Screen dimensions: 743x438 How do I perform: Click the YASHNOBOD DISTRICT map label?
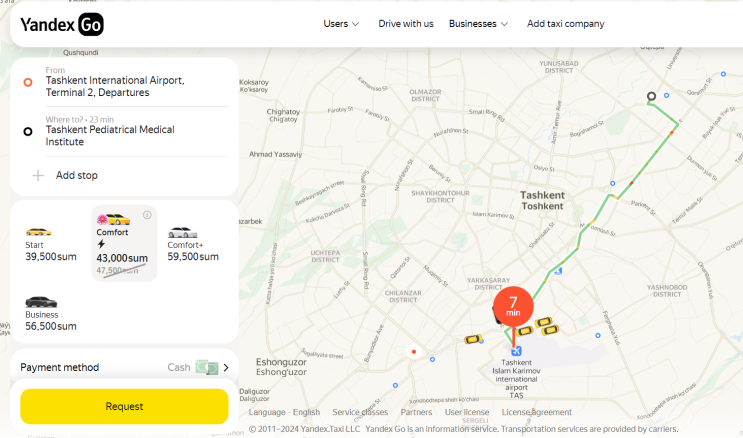667,291
